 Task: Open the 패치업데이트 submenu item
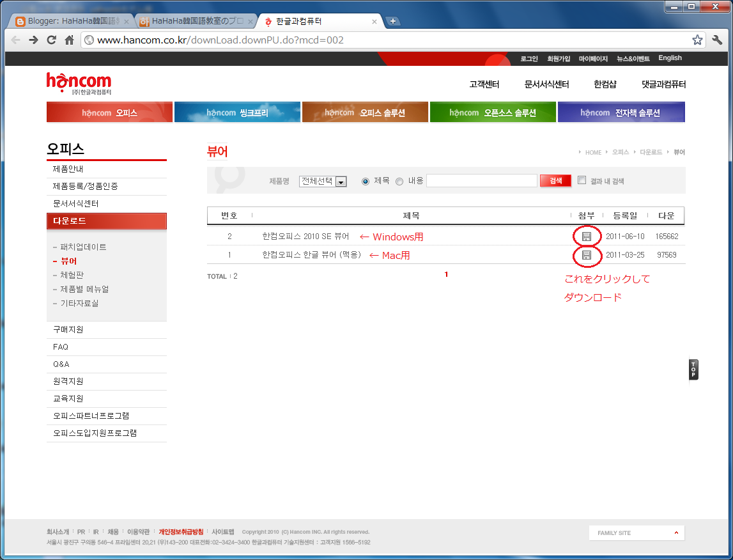pos(83,247)
